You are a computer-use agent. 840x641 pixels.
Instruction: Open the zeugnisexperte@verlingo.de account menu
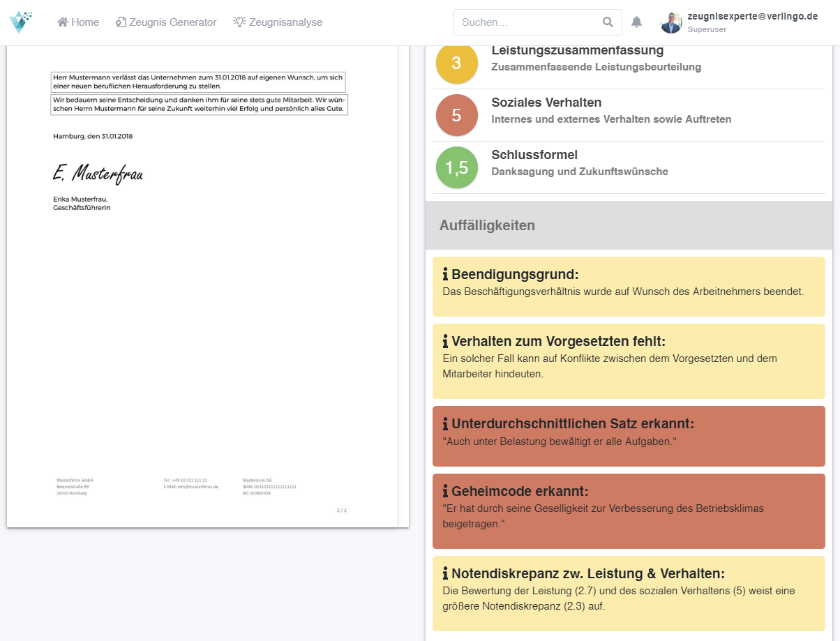752,16
